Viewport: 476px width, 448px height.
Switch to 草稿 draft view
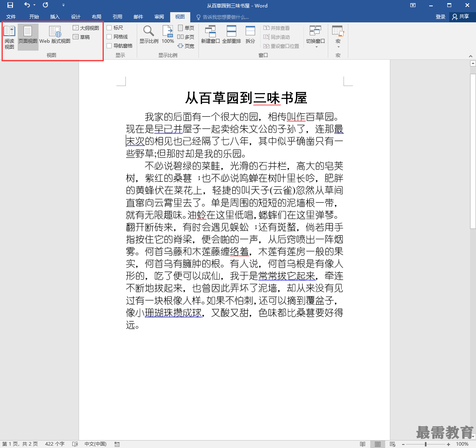[x=82, y=37]
